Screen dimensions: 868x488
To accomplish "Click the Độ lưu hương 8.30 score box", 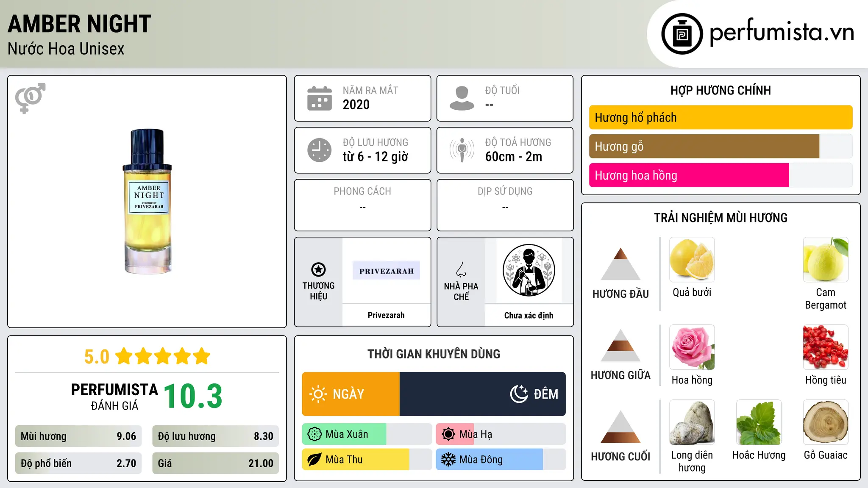I will [x=215, y=436].
